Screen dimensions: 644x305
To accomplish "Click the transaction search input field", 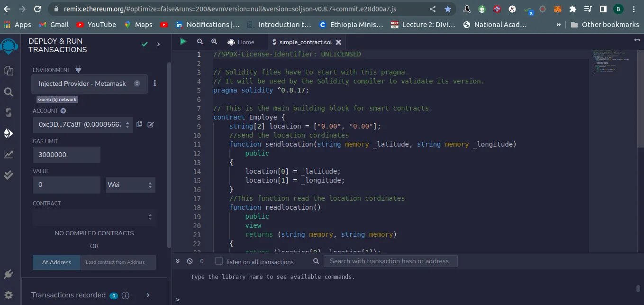I will coord(390,261).
